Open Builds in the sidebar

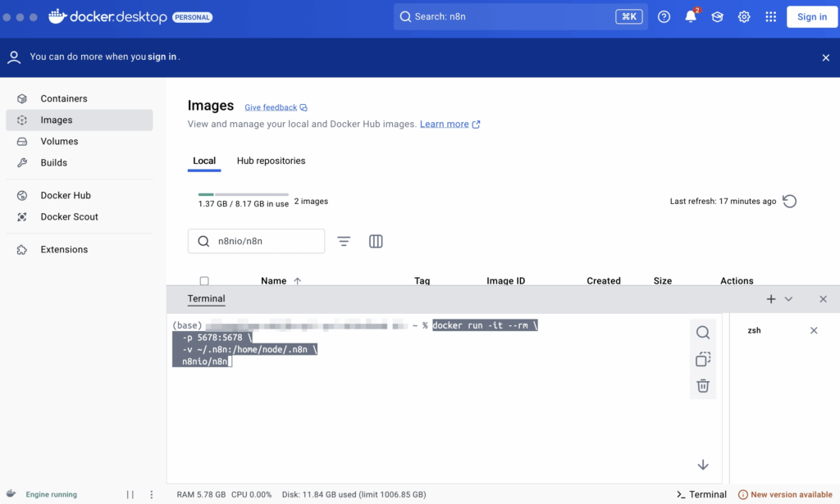pos(80,162)
